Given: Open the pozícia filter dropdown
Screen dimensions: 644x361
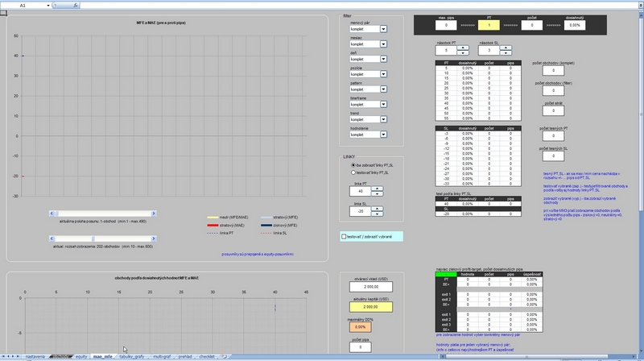Looking at the screenshot, I should (383, 74).
